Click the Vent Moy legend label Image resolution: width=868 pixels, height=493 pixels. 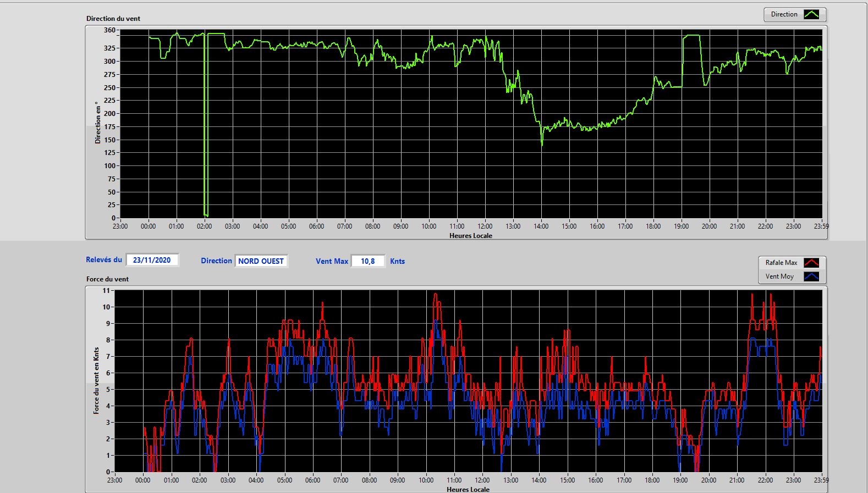click(779, 276)
